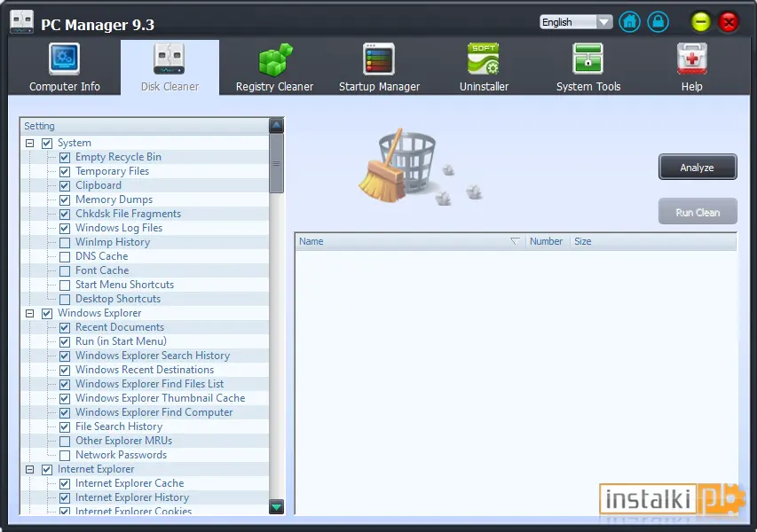Screen dimensions: 757x532
Task: Select Internet Explorer History text
Action: (x=132, y=497)
